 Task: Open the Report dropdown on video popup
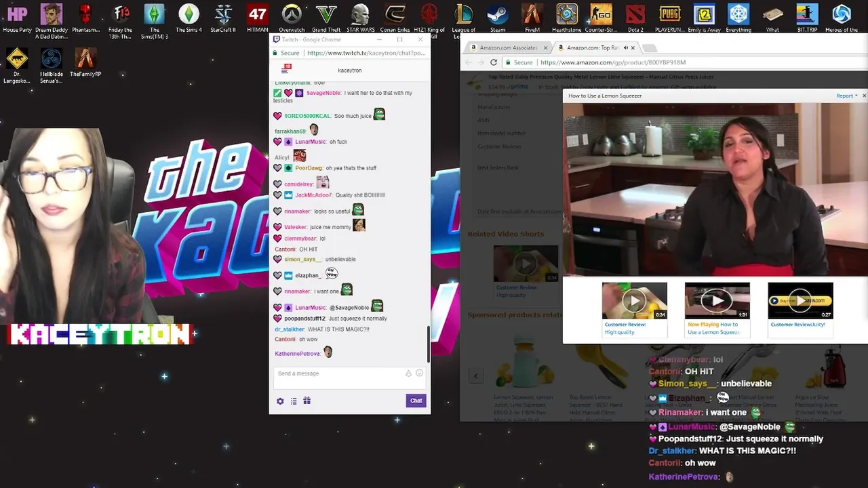click(x=847, y=96)
